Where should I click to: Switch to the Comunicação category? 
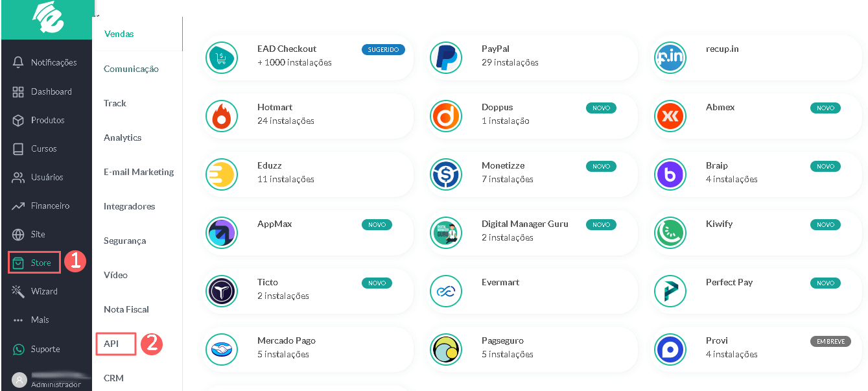click(x=131, y=69)
